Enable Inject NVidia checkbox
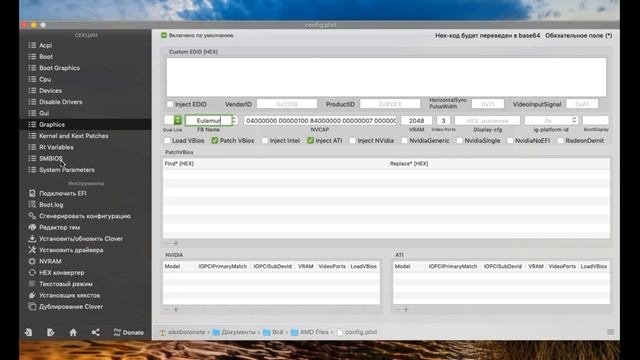 click(353, 140)
